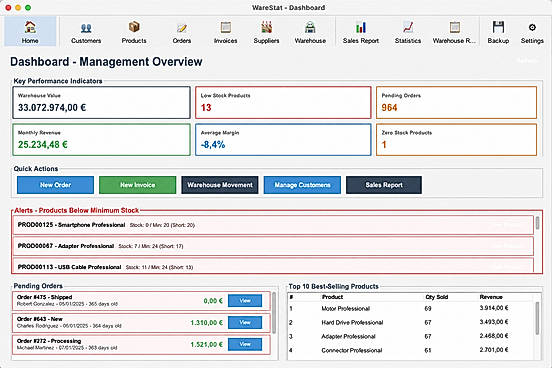Viewport: 552px width, 368px height.
Task: Click the 3.493,00 € revenue cell
Action: [x=494, y=322]
